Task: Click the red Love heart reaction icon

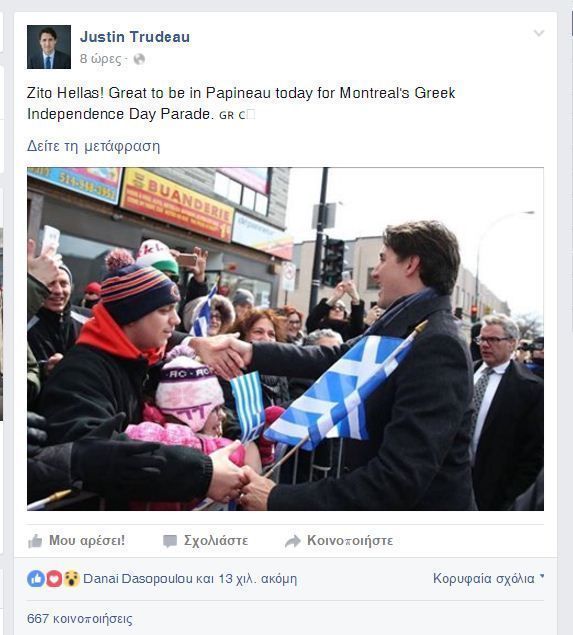Action: pos(54,579)
